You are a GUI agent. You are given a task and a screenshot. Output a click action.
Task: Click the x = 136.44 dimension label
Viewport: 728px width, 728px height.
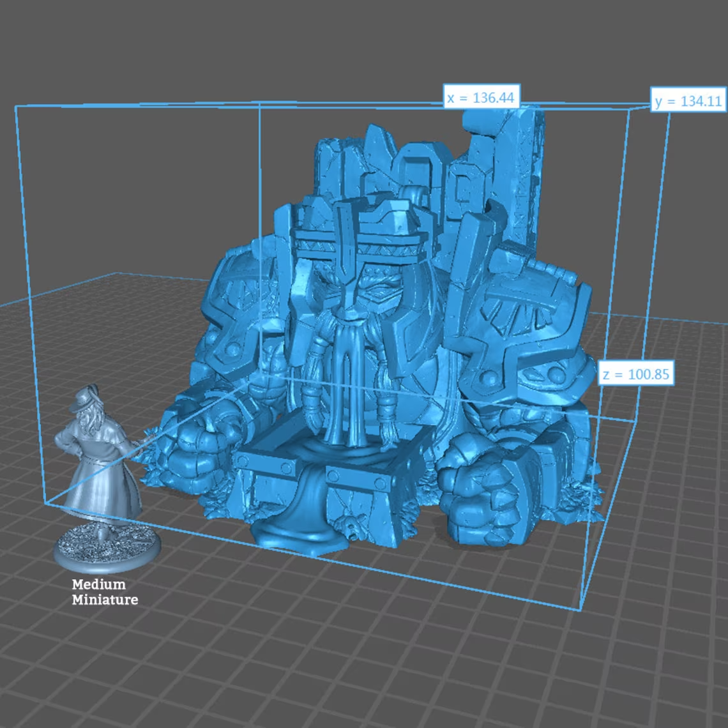[482, 97]
